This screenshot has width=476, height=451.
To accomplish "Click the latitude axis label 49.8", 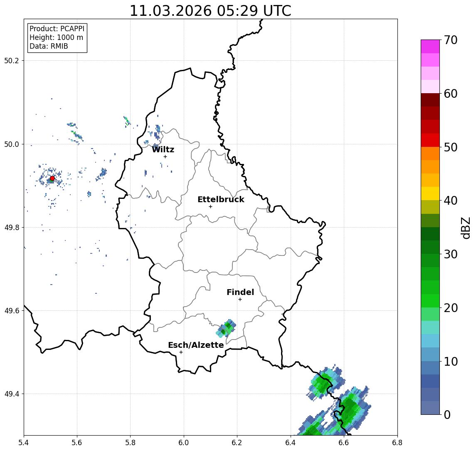I will 12,227.
